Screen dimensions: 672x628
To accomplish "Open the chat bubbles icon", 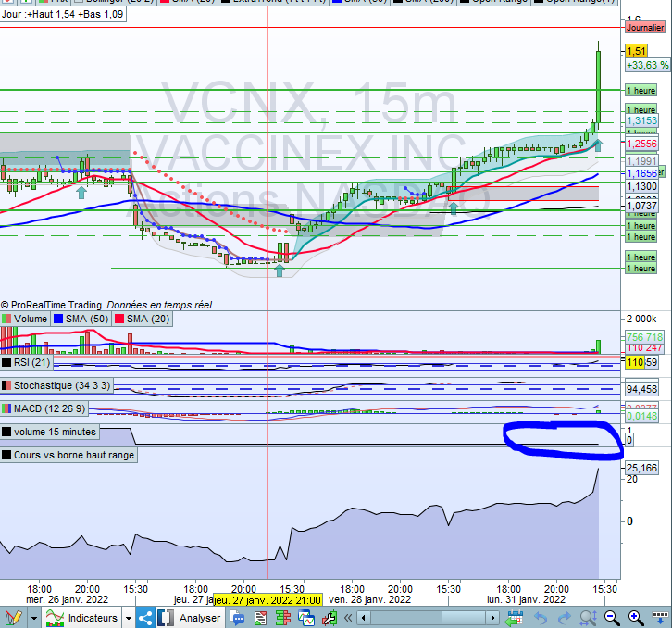I will pyautogui.click(x=238, y=618).
